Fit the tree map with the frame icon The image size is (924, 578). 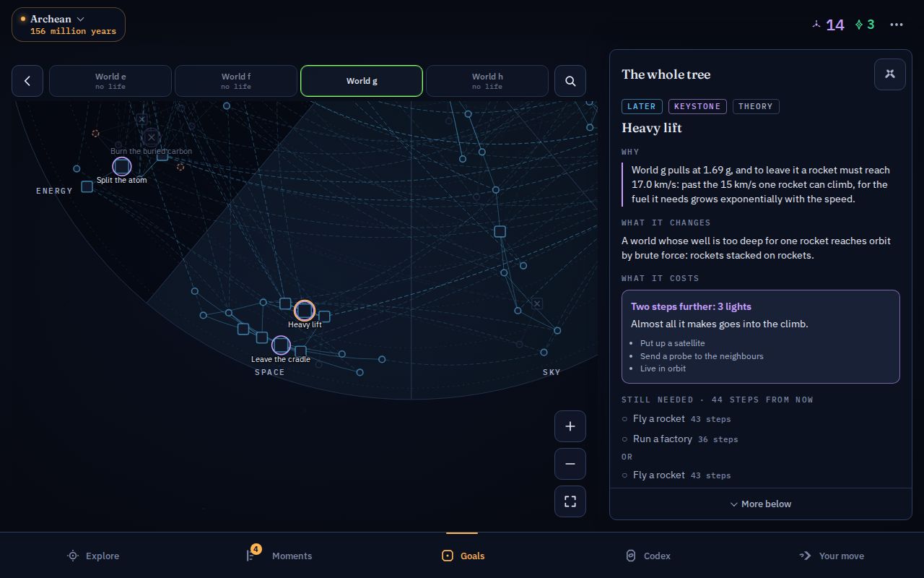570,501
